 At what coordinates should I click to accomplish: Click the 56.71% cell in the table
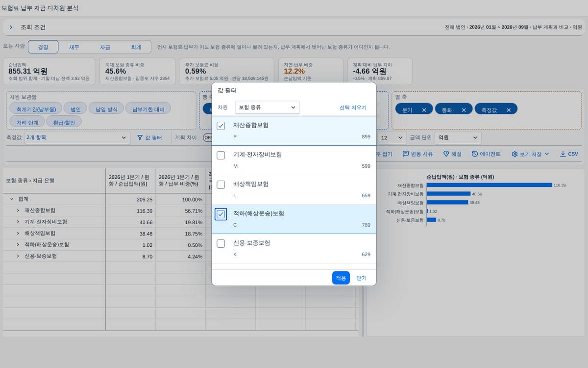[x=180, y=210]
